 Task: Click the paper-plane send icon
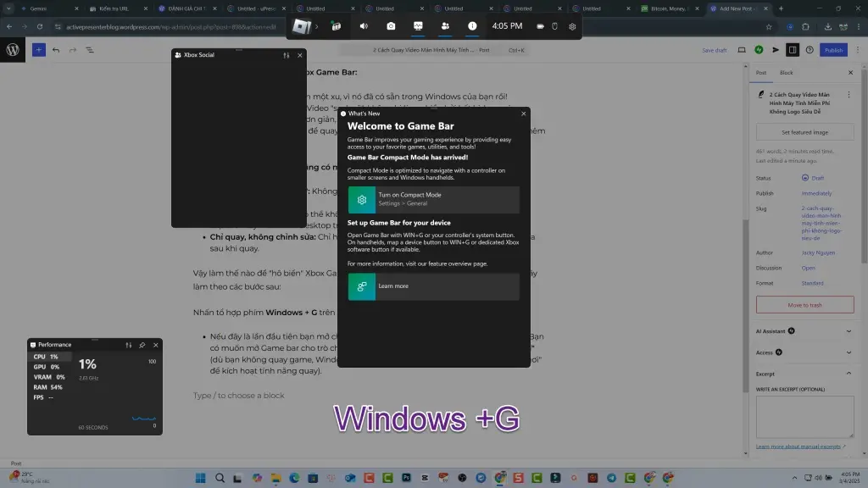(776, 50)
